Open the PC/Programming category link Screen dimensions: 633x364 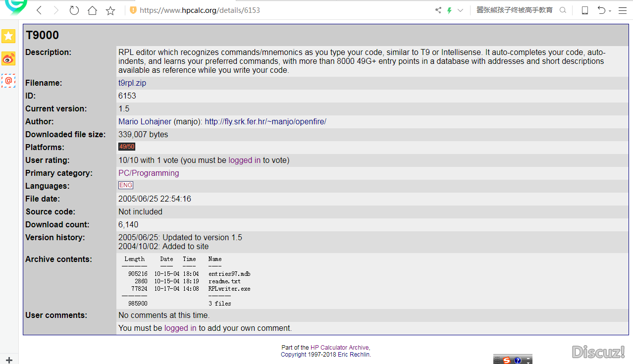149,173
